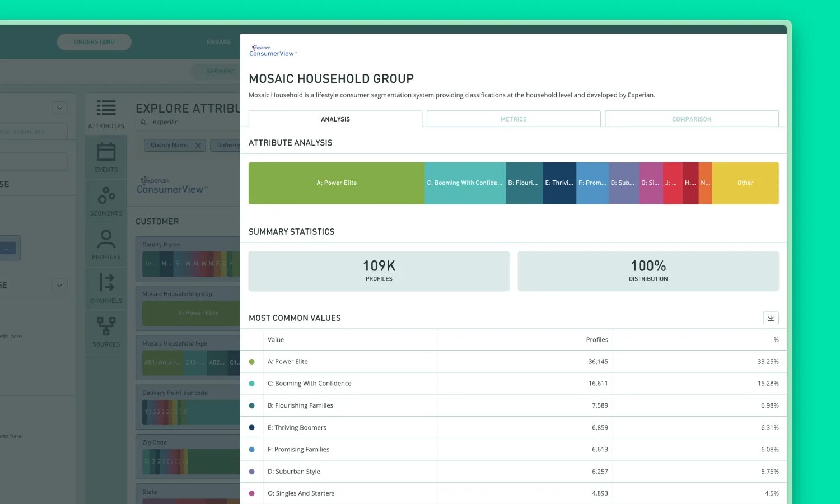Open the Profiles person icon

[106, 245]
